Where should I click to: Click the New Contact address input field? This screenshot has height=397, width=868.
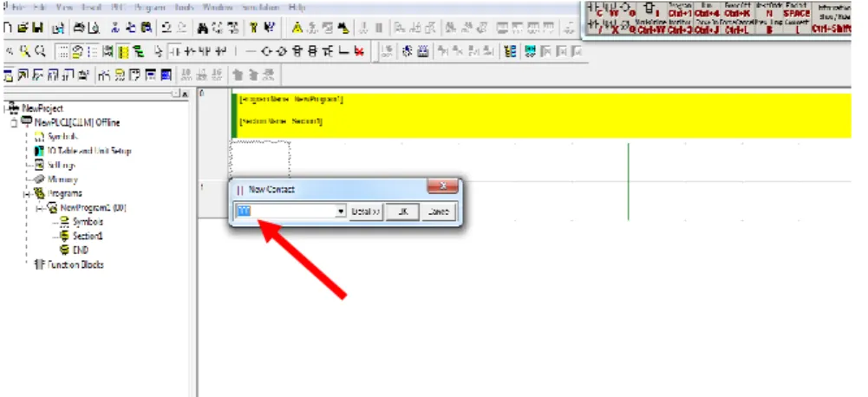(x=285, y=211)
